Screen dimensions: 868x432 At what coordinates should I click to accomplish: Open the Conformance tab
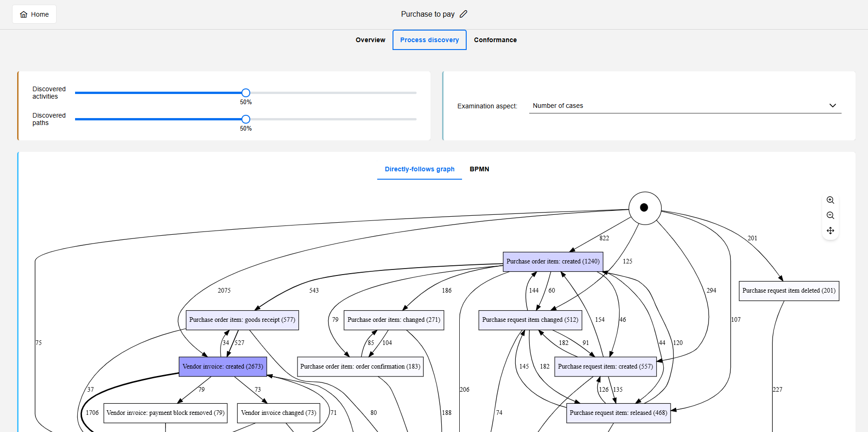[x=495, y=40]
